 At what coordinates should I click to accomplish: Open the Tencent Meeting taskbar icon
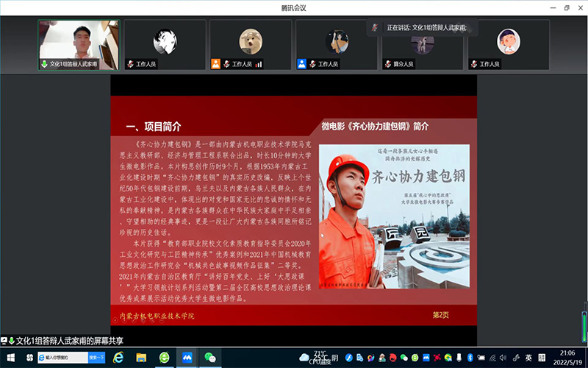click(x=187, y=357)
